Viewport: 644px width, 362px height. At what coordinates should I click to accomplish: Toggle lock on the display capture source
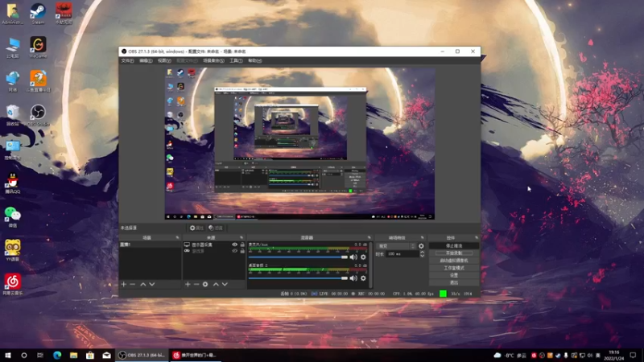point(242,245)
